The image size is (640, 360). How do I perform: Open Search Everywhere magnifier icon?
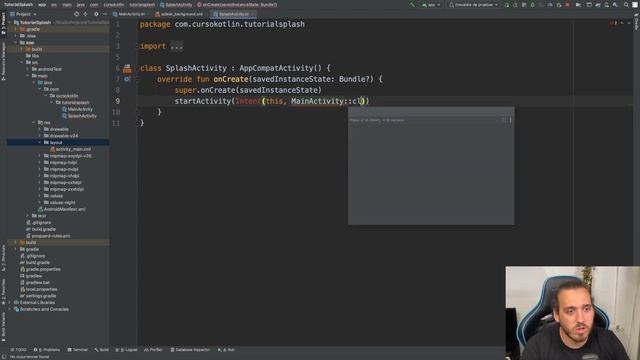(x=626, y=5)
